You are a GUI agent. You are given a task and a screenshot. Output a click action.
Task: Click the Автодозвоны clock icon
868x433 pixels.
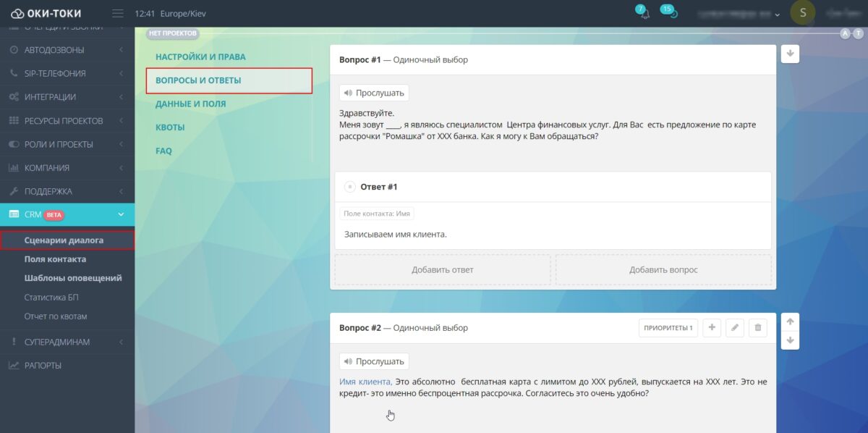[14, 50]
